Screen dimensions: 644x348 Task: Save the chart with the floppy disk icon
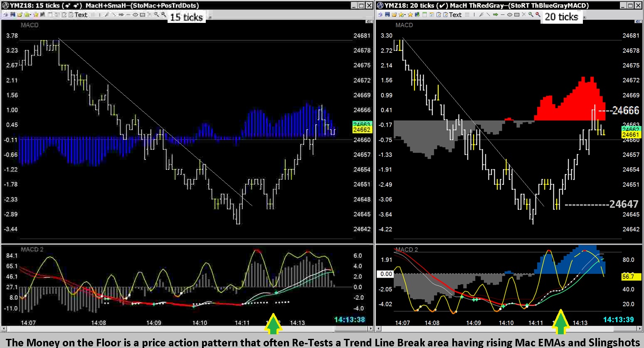[386, 16]
